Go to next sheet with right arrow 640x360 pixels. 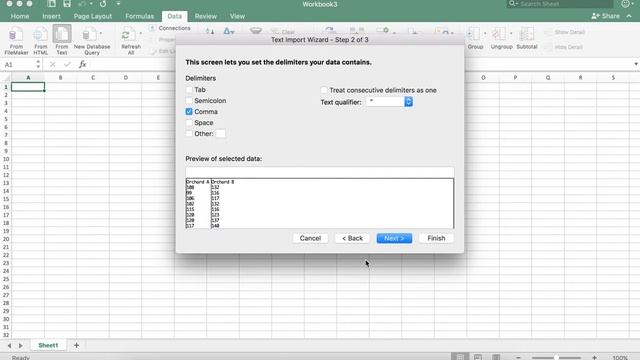pos(20,346)
